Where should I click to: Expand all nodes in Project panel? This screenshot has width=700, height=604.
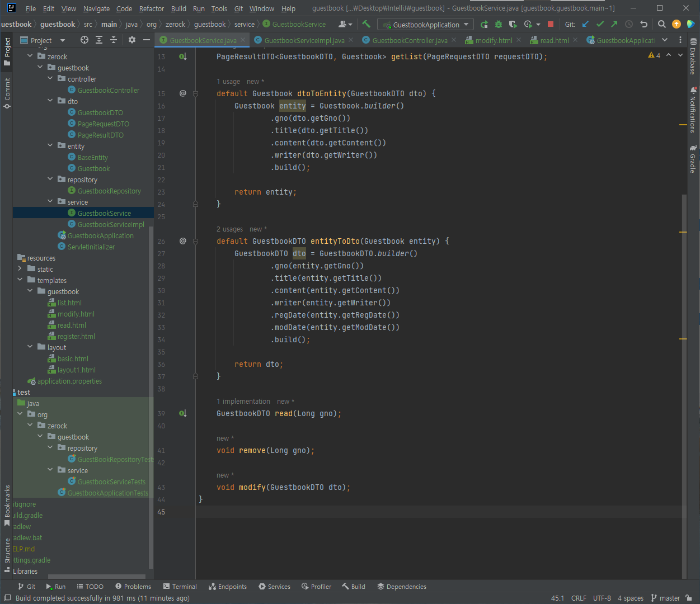tap(99, 40)
